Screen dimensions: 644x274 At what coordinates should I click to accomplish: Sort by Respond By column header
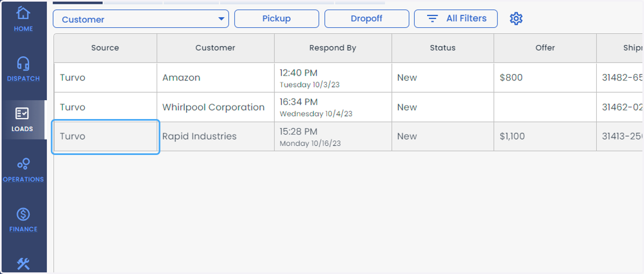333,48
